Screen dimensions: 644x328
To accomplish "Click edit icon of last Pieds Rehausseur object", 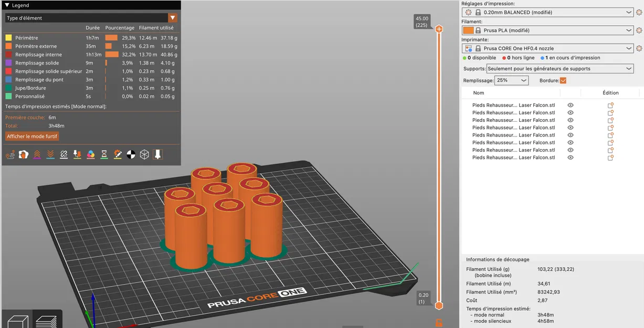I will pyautogui.click(x=610, y=157).
